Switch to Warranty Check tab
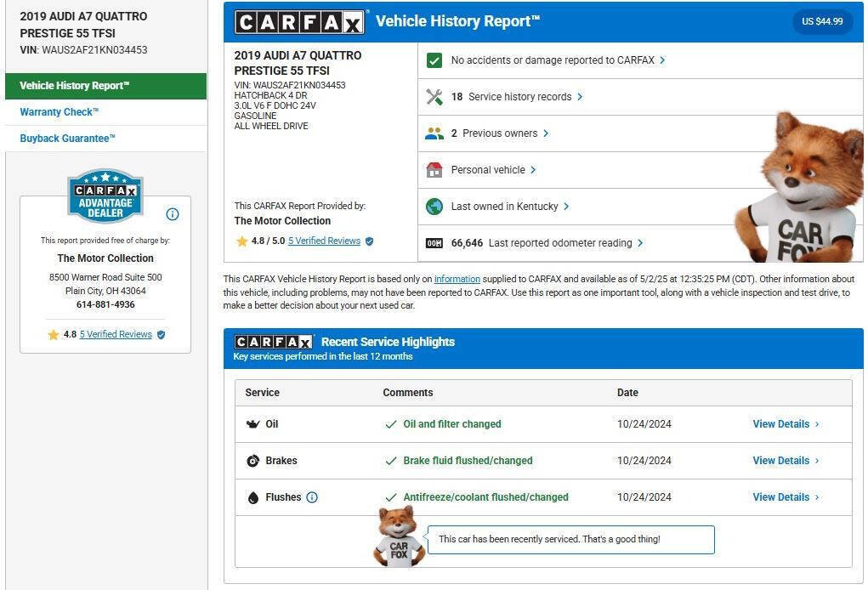Viewport: 868px width, 590px height. click(60, 112)
